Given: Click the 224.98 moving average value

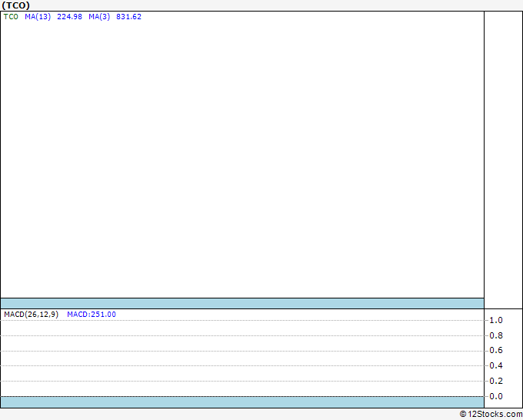Looking at the screenshot, I should point(69,17).
